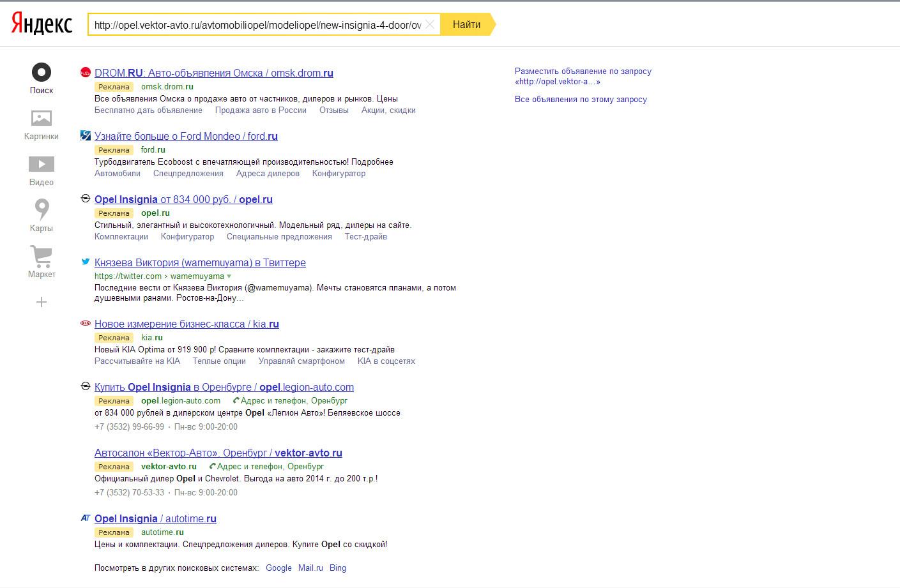Click Продажа авто в России sitelink
Image resolution: width=900 pixels, height=588 pixels.
(x=261, y=110)
